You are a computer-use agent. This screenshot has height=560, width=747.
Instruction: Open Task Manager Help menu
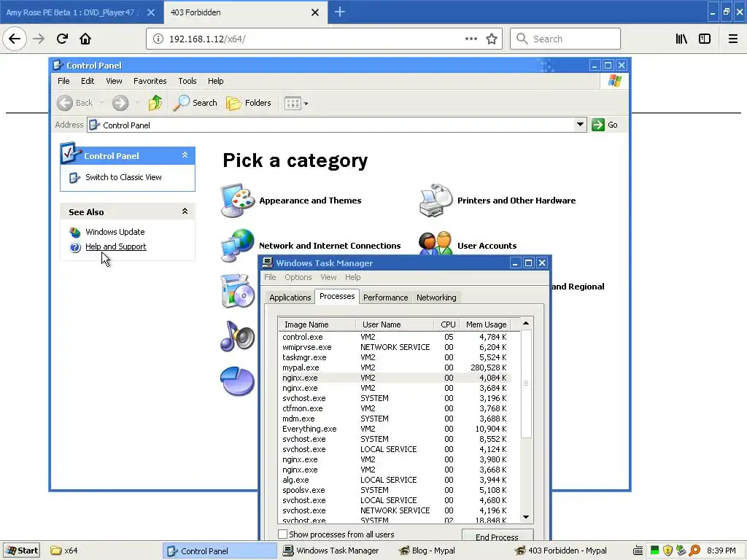tap(352, 277)
